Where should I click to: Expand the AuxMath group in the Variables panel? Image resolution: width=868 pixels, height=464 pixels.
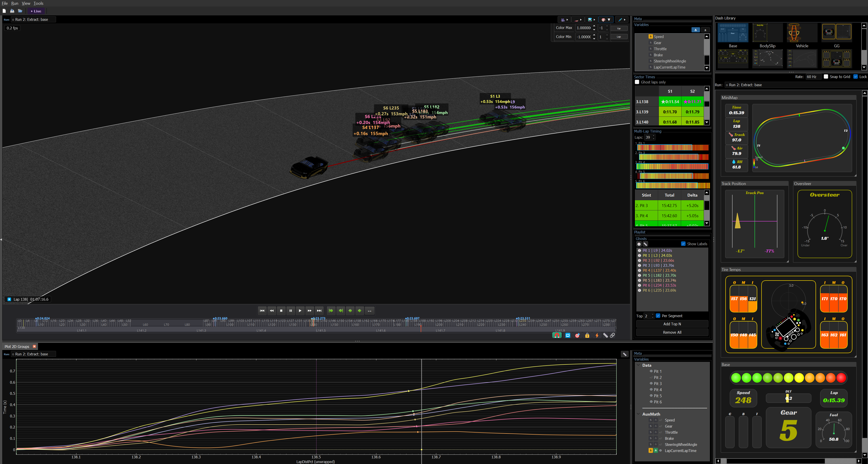point(639,414)
